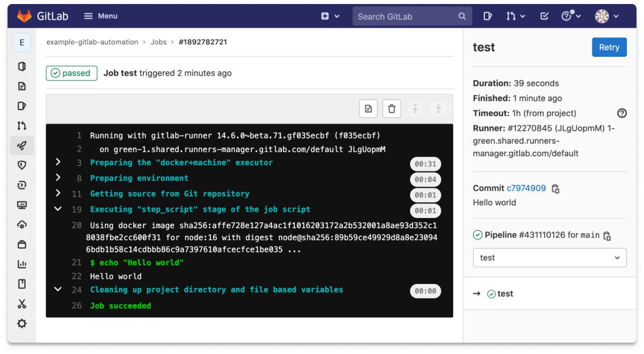Click the project avatar letter E
The height and width of the screenshot is (354, 644).
[22, 43]
